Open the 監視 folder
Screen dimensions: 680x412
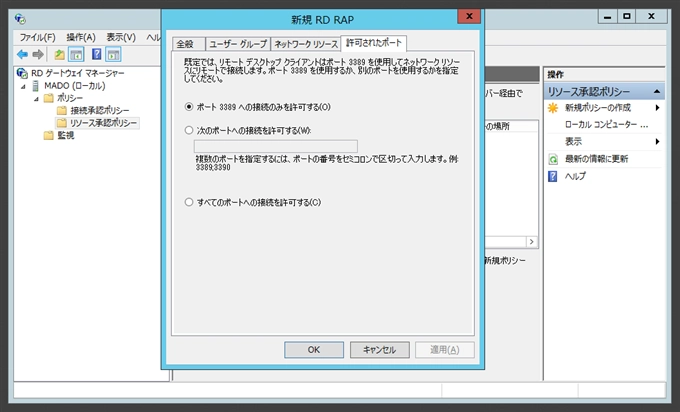pos(65,135)
